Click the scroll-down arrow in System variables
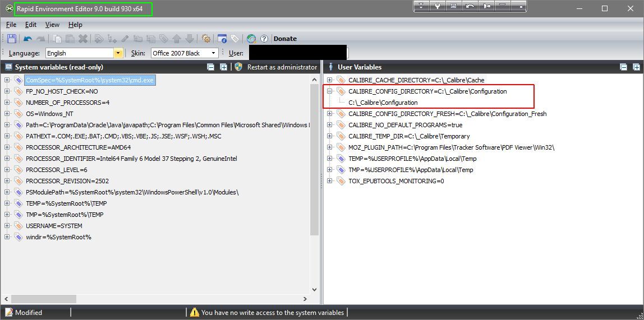 click(x=314, y=289)
